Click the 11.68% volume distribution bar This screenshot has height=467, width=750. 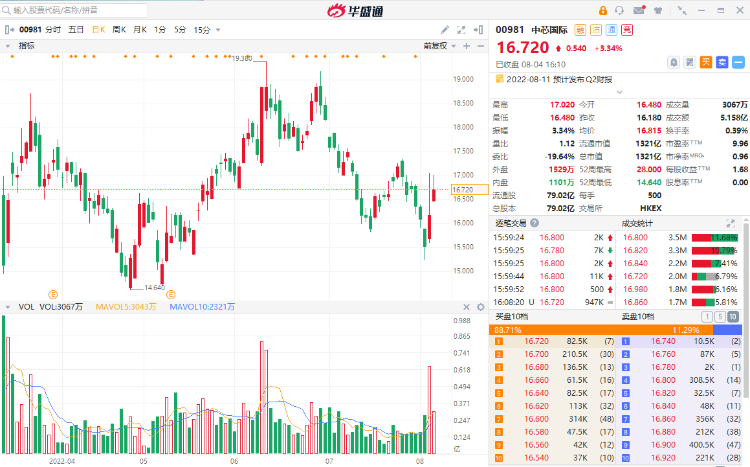(715, 237)
